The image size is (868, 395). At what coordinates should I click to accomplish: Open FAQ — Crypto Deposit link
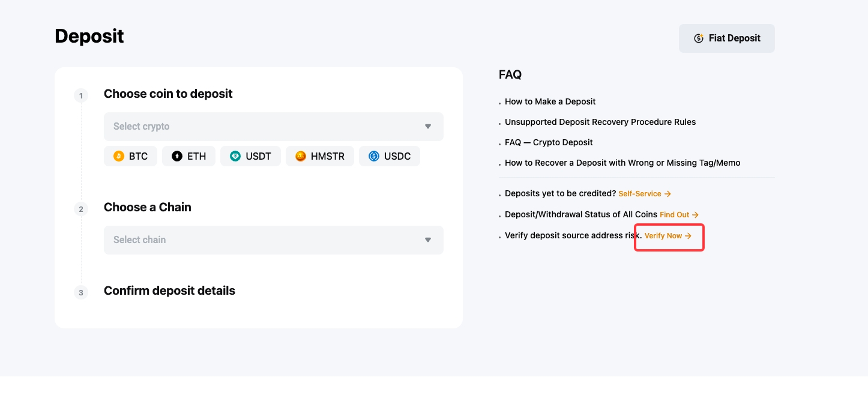click(549, 142)
